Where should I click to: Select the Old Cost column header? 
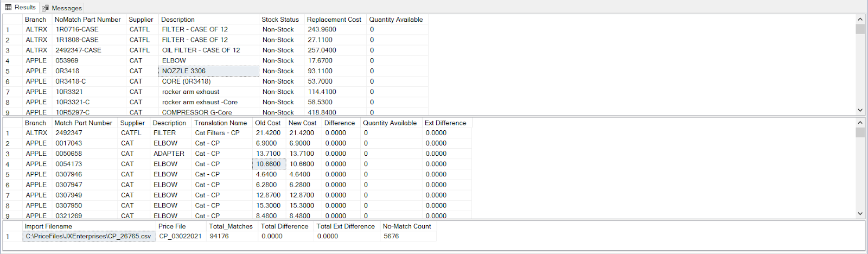tap(269, 123)
